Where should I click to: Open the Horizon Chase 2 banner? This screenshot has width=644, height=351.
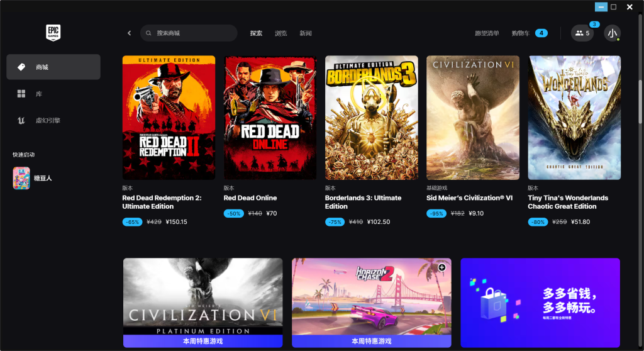tap(372, 303)
